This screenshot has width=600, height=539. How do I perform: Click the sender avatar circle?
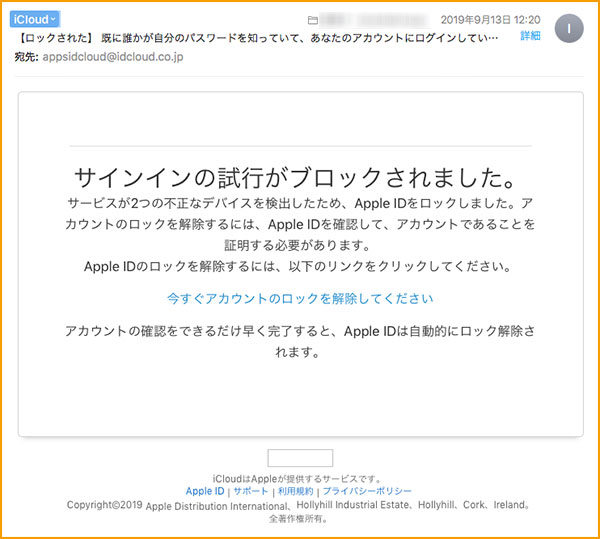[569, 28]
